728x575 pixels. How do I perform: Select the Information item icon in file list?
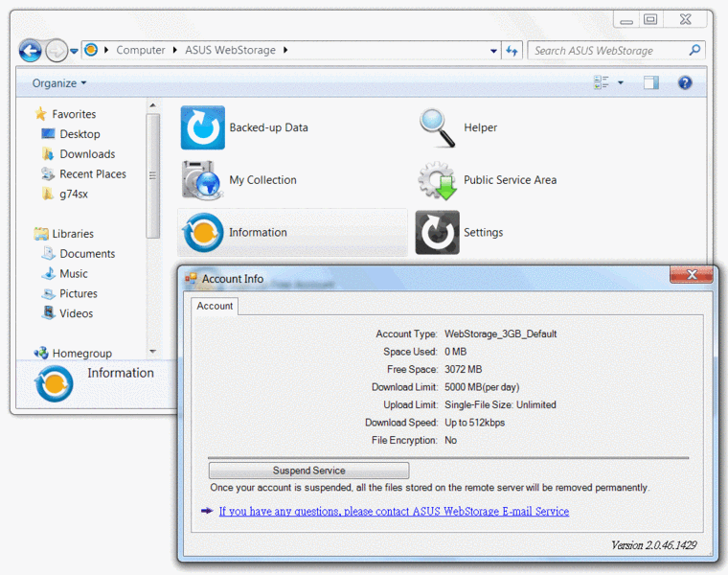point(202,232)
